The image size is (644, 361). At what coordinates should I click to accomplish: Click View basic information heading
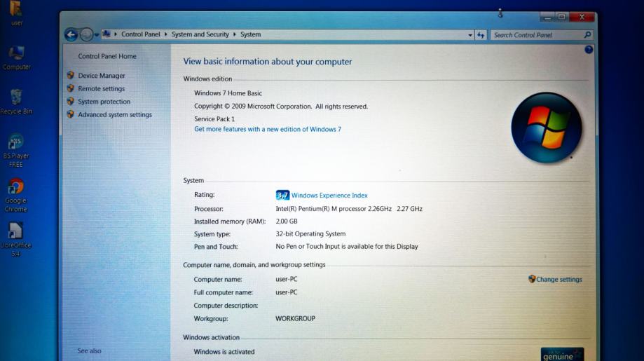click(x=268, y=62)
